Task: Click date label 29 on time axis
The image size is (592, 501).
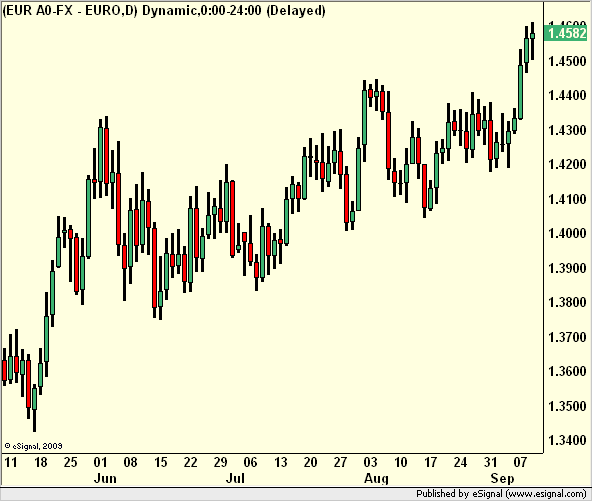Action: 220,462
